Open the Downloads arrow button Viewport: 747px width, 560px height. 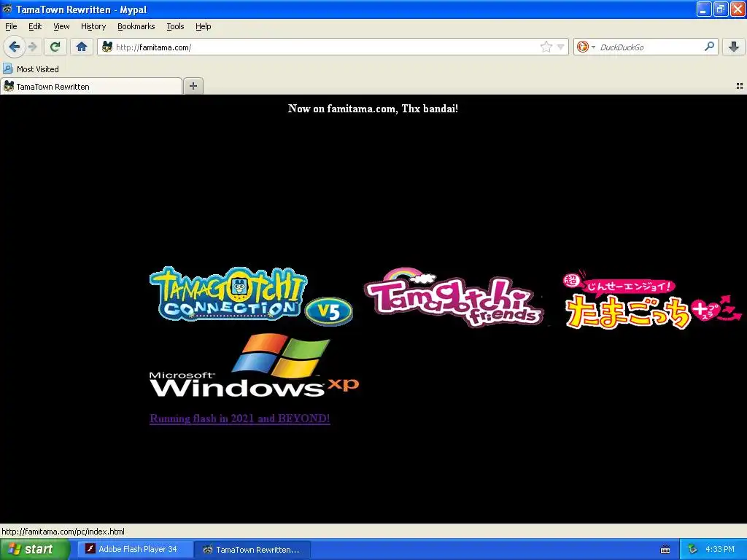click(734, 47)
